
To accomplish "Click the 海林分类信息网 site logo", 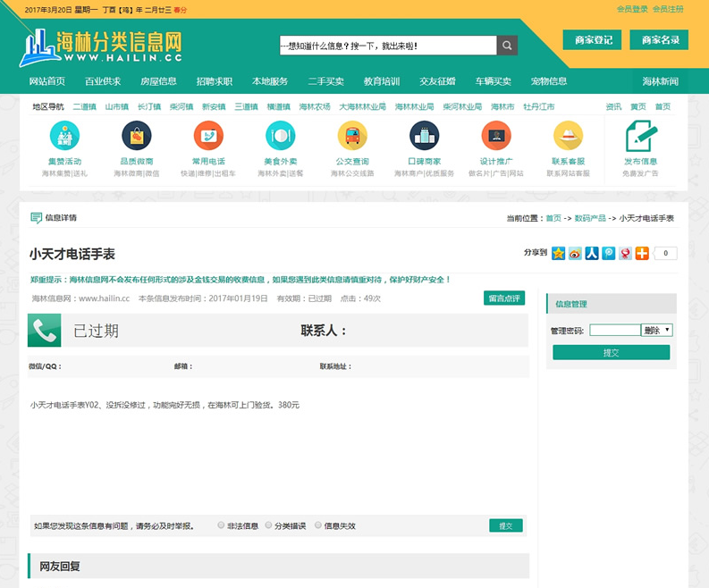I will point(100,47).
